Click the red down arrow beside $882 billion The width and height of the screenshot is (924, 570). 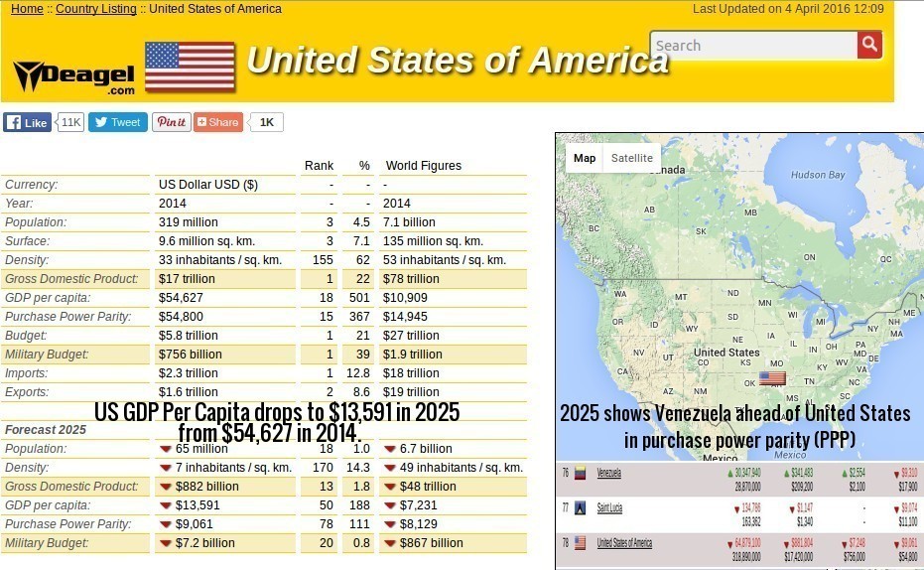166,487
